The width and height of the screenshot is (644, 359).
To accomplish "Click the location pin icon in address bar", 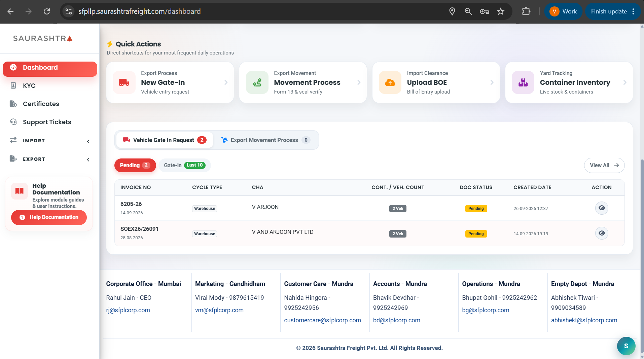I will 452,11.
